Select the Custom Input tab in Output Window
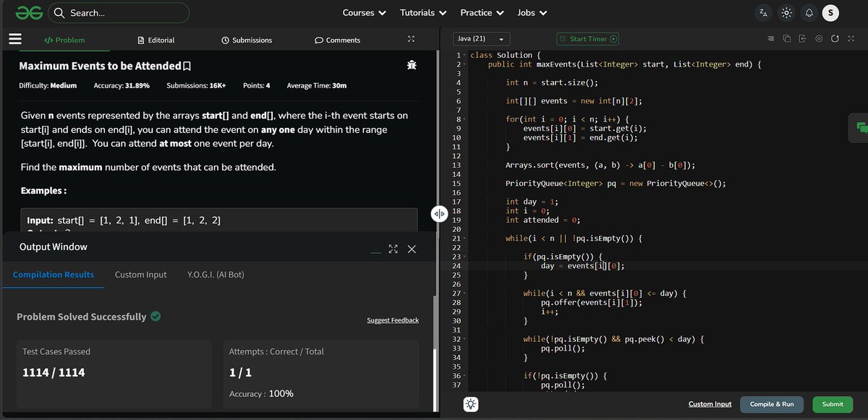 pyautogui.click(x=140, y=275)
